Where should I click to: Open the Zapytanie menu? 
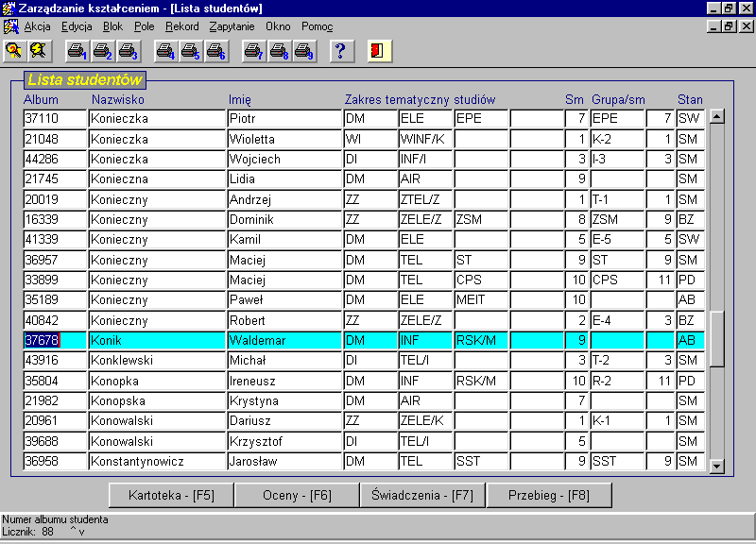click(232, 26)
